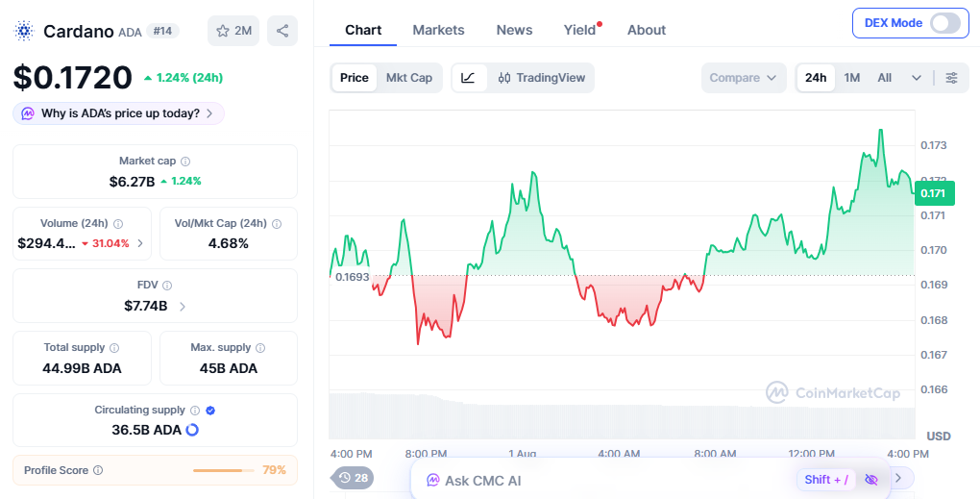Expand more time ranges chevron
This screenshot has height=499, width=980.
917,78
